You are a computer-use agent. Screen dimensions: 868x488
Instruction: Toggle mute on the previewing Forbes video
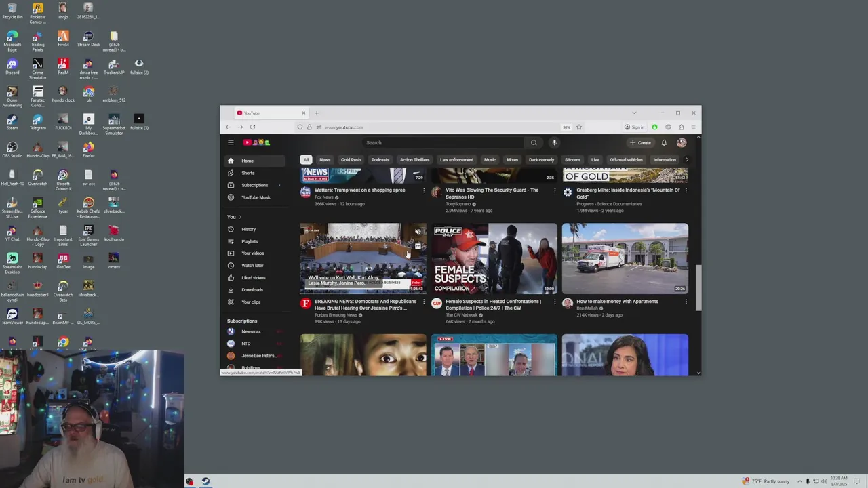418,232
